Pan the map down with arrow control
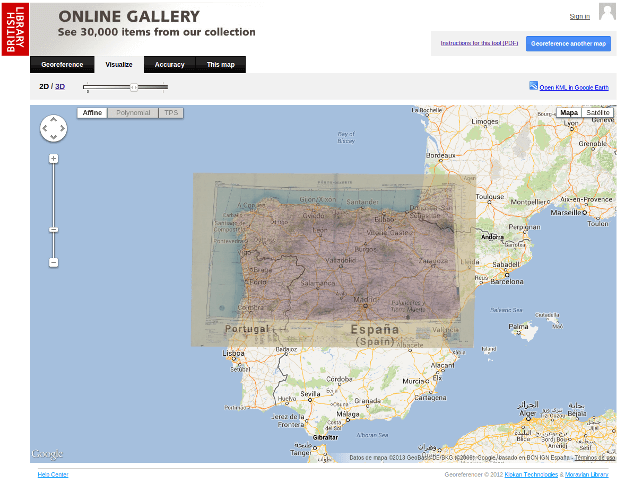 [x=53, y=137]
